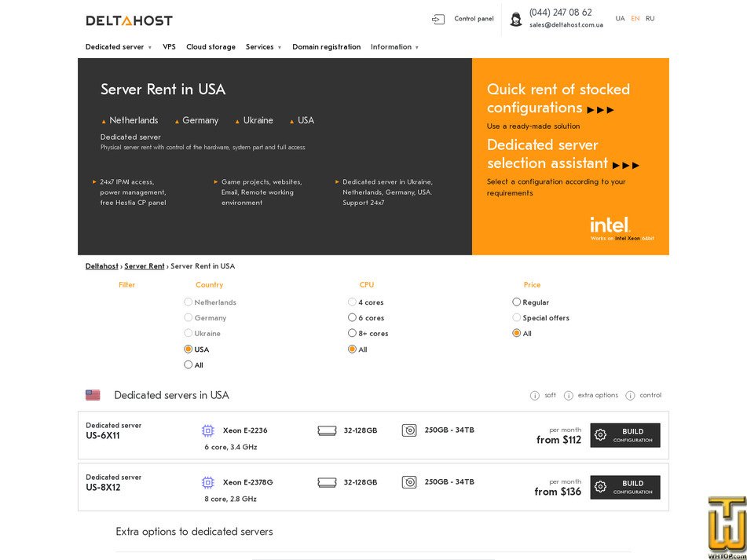Click the US-6X11 server name
Viewport: 747px width, 560px height.
point(103,436)
